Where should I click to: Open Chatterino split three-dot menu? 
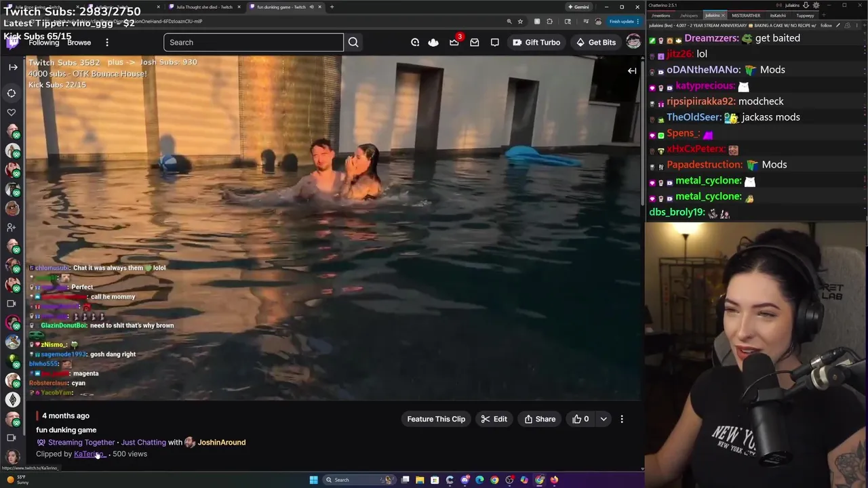point(858,25)
